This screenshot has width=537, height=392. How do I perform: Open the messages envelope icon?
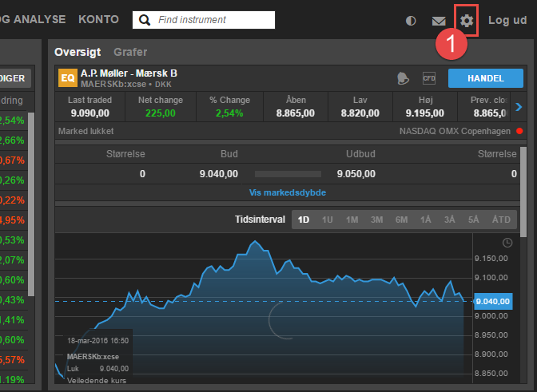click(439, 21)
